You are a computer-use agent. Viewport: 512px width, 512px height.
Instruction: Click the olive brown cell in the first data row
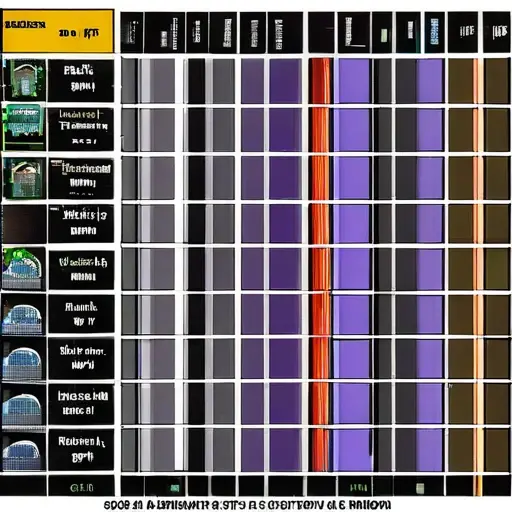pos(461,81)
